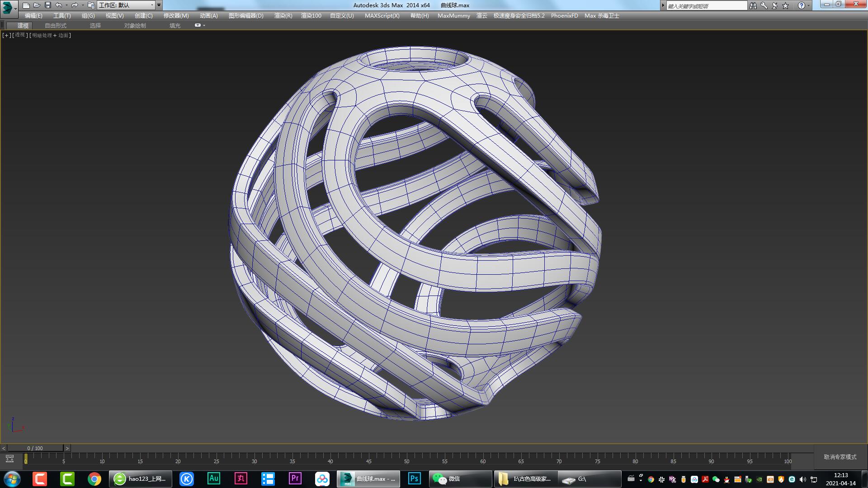Undo the last action

pos(58,5)
